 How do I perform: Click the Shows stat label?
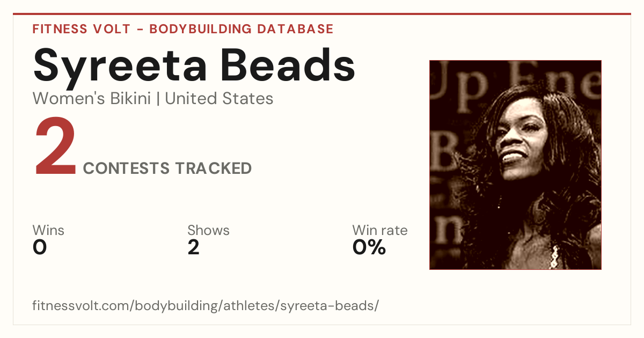tap(208, 230)
